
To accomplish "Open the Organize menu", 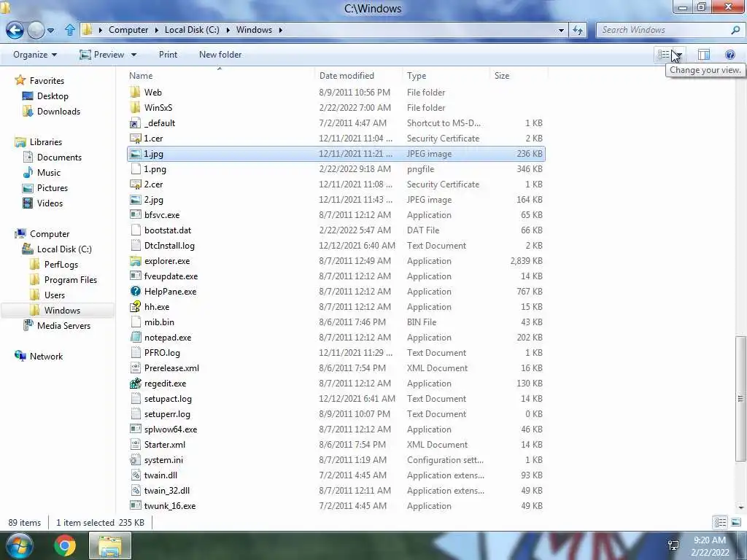I will [35, 55].
